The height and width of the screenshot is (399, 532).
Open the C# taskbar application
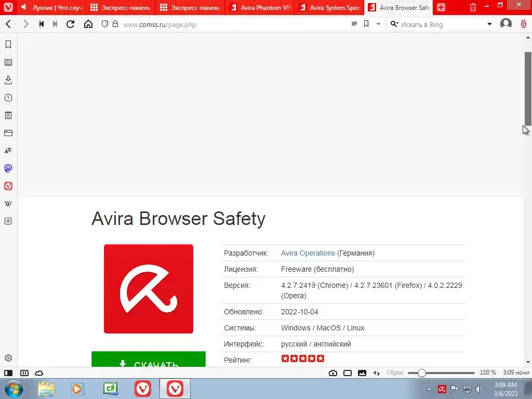pos(110,389)
